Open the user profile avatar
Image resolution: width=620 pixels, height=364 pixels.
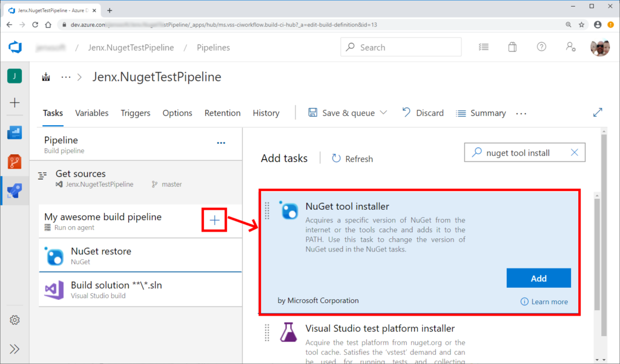[x=600, y=47]
